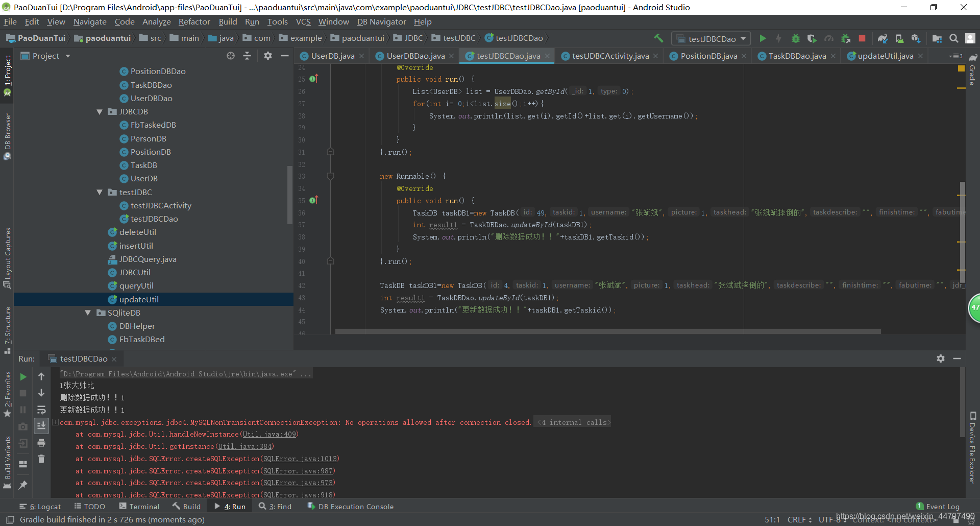Click the Project tree vertical scrollbar
980x526 pixels.
[x=290, y=195]
